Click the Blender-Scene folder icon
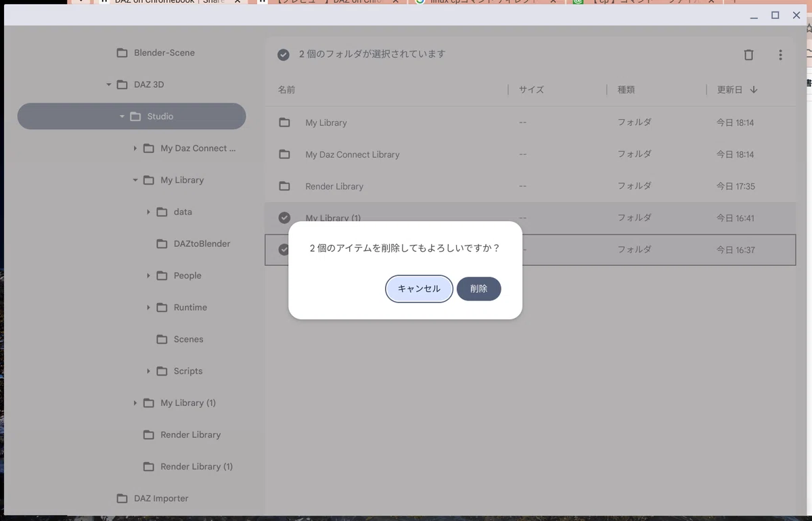812x521 pixels. (x=122, y=53)
